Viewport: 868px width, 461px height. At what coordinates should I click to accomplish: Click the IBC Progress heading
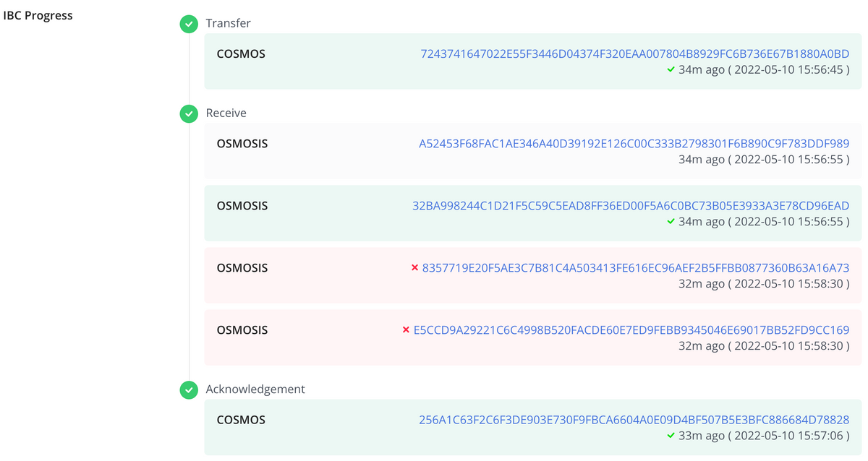coord(38,15)
